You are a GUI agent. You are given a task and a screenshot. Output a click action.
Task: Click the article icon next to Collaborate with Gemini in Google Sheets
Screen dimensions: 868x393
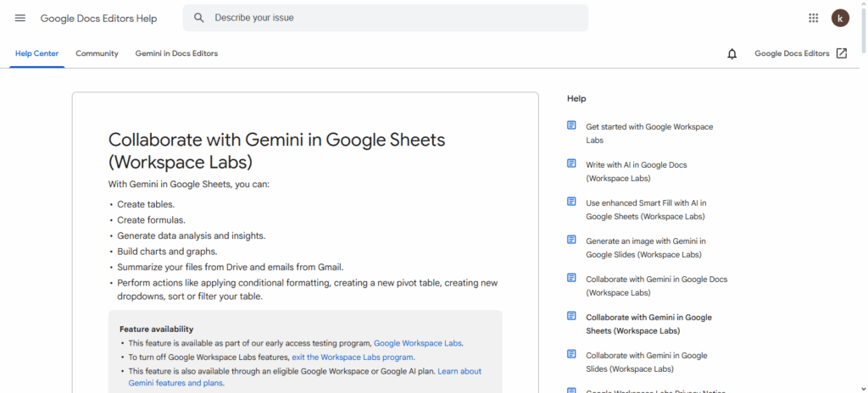point(572,316)
